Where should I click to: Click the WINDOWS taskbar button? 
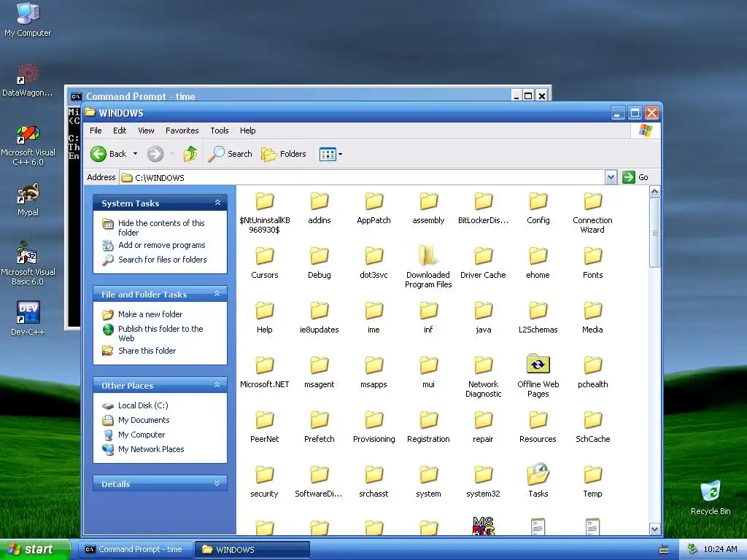point(252,550)
